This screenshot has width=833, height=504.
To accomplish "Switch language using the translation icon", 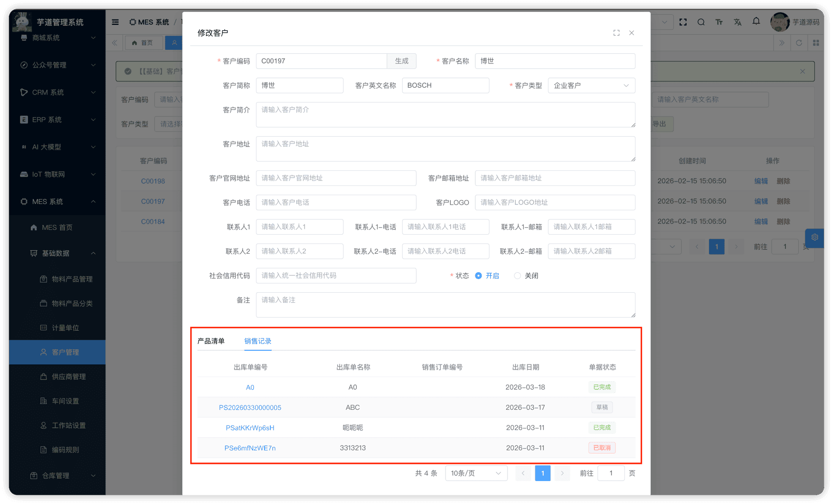I will tap(737, 22).
